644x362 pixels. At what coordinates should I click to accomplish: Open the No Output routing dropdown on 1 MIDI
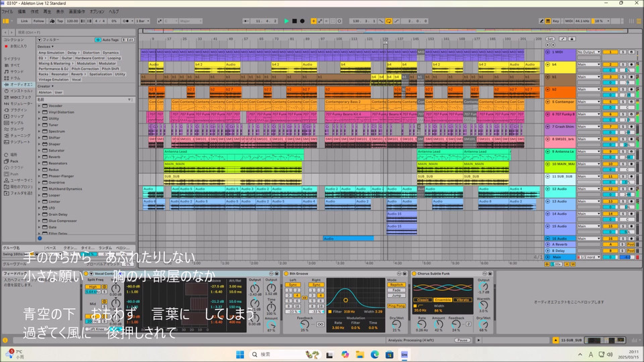click(x=588, y=52)
